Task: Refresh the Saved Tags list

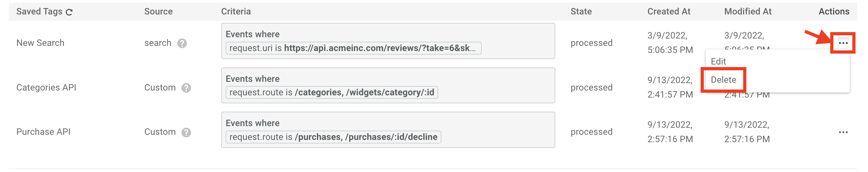Action: [69, 12]
